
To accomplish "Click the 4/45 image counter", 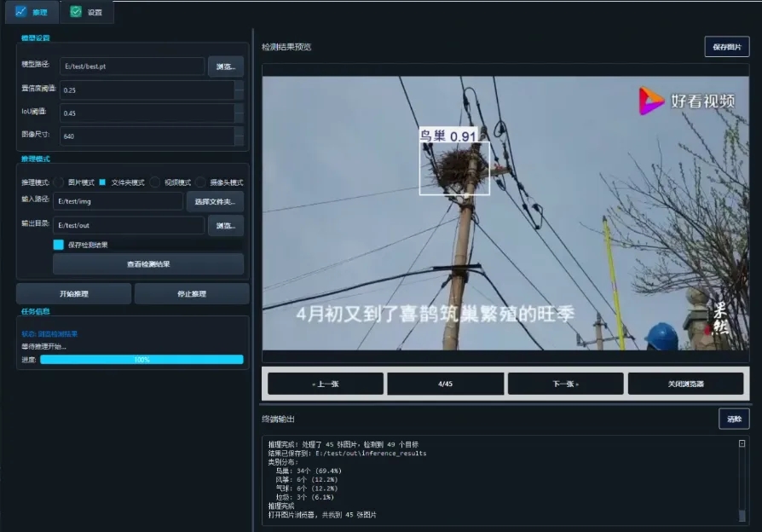I will click(x=445, y=384).
